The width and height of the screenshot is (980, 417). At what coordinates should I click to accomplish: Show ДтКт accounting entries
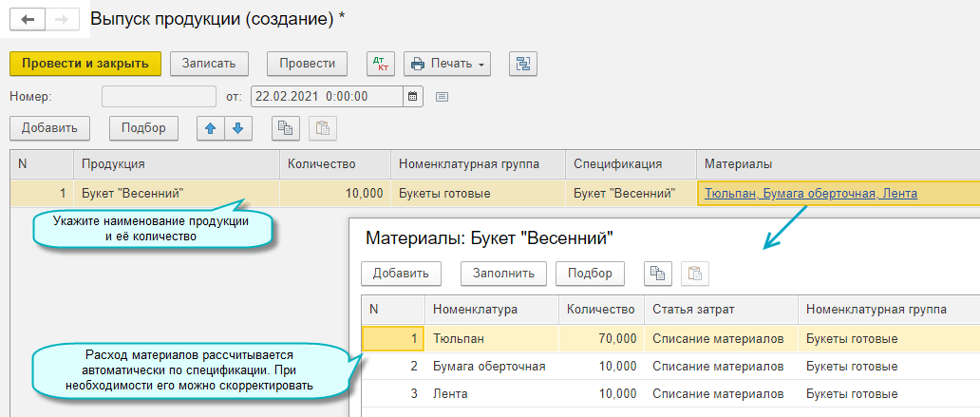tap(380, 64)
